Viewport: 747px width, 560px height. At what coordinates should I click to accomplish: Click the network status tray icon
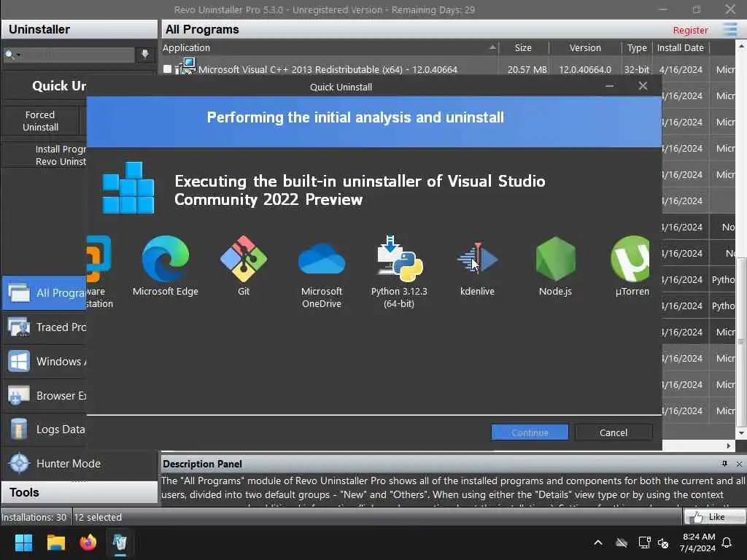click(x=644, y=542)
